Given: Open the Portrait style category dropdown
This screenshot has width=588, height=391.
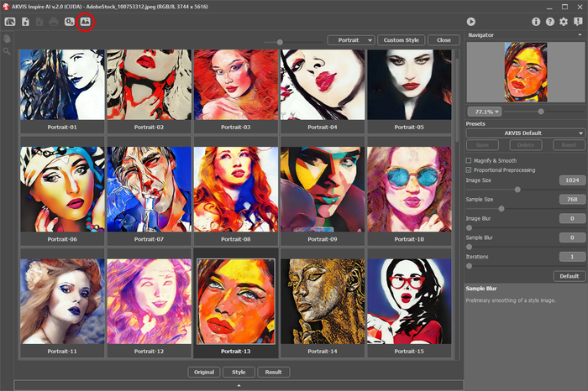Looking at the screenshot, I should point(351,39).
